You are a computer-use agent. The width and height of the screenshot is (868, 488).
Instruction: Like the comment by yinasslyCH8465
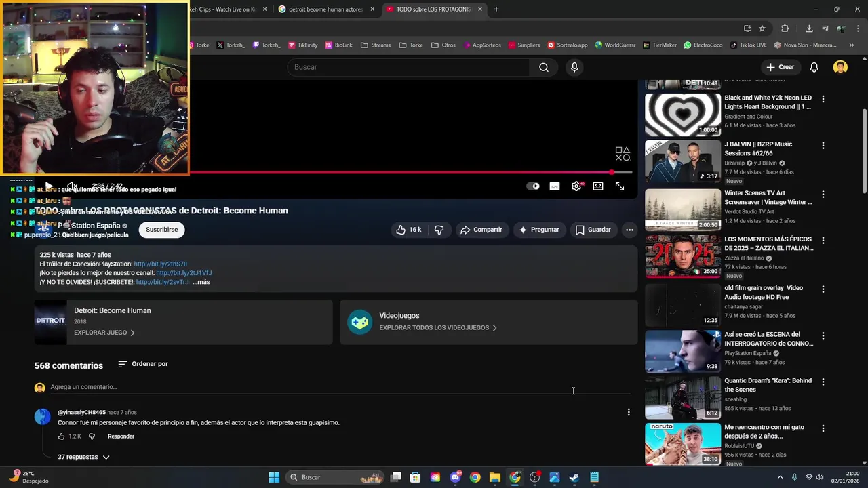click(x=62, y=436)
